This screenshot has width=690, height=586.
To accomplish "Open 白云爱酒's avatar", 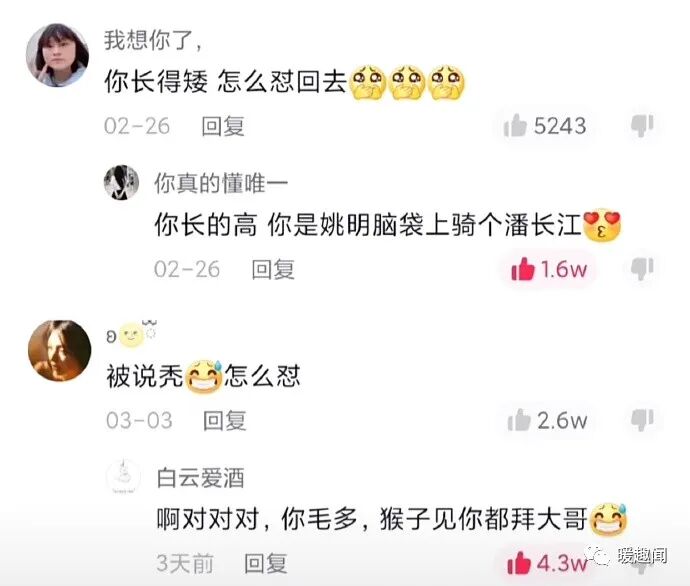I will coord(124,477).
